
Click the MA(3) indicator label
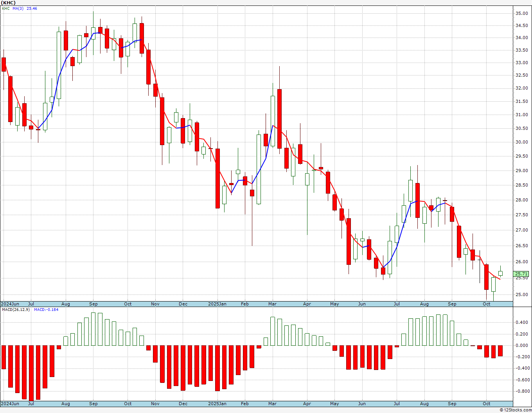pyautogui.click(x=18, y=8)
